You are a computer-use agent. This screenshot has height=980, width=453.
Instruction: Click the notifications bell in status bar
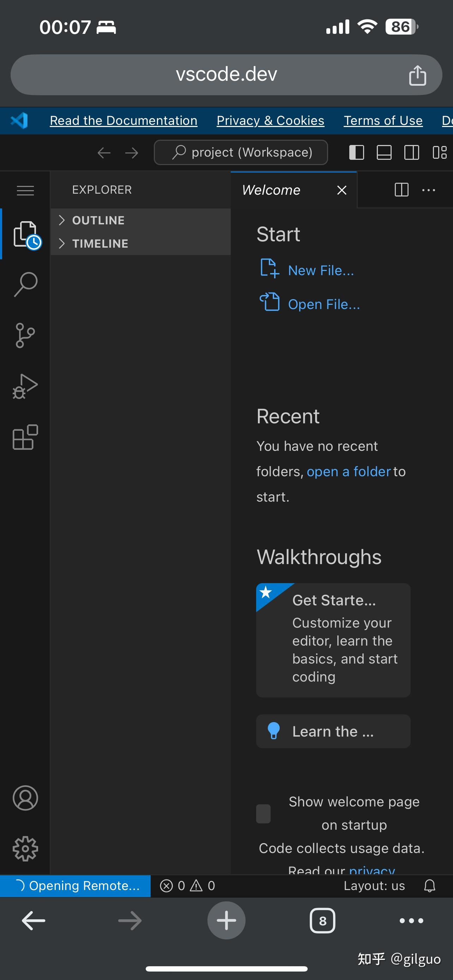click(429, 886)
